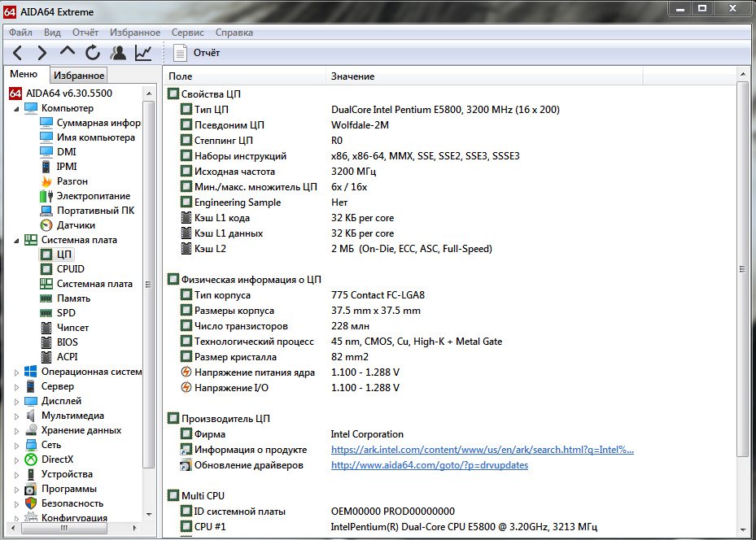Image resolution: width=756 pixels, height=540 pixels.
Task: Expand the Мультимедиа tree node
Action: coord(16,416)
